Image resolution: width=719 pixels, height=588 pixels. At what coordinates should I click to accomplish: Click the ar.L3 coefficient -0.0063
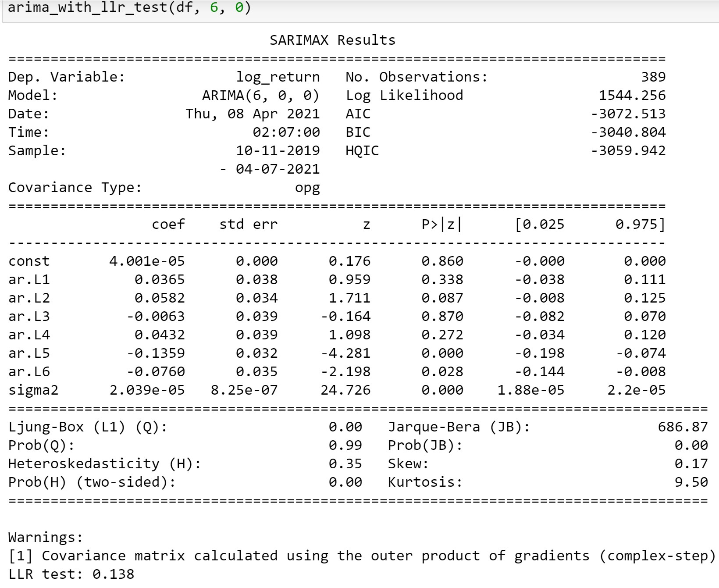click(x=156, y=317)
